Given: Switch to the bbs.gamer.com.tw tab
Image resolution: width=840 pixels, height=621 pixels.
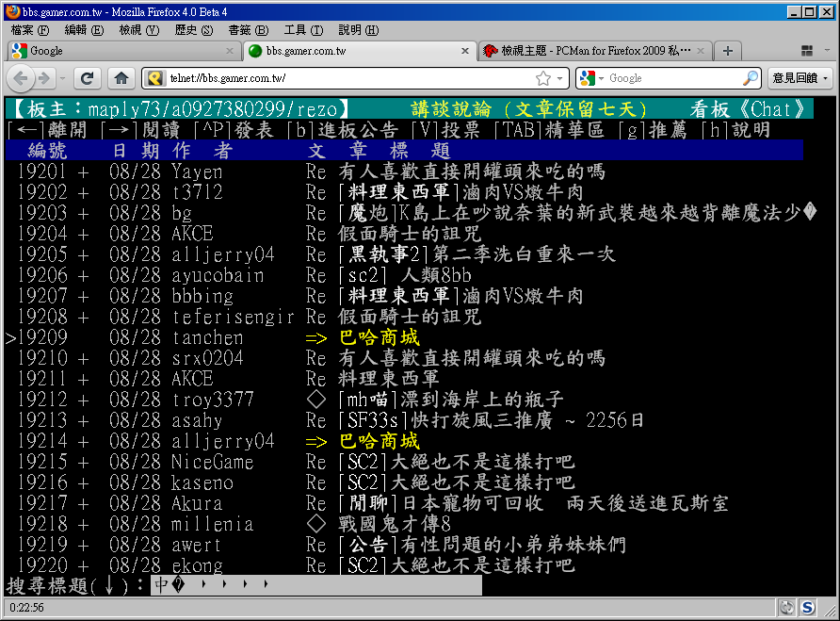Looking at the screenshot, I should click(x=359, y=51).
